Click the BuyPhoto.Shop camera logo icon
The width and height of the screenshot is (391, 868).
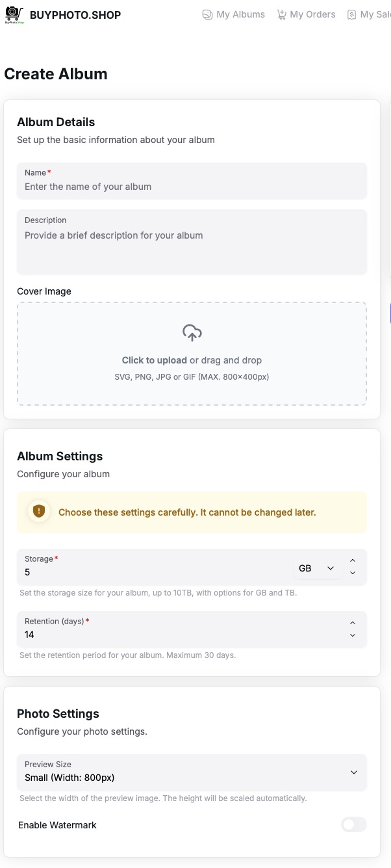coord(14,14)
